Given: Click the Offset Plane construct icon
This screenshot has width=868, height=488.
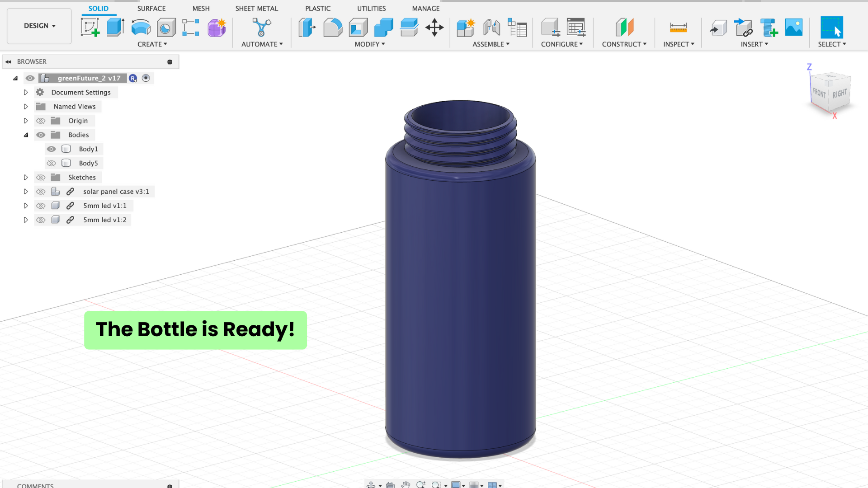Looking at the screenshot, I should pyautogui.click(x=624, y=28).
